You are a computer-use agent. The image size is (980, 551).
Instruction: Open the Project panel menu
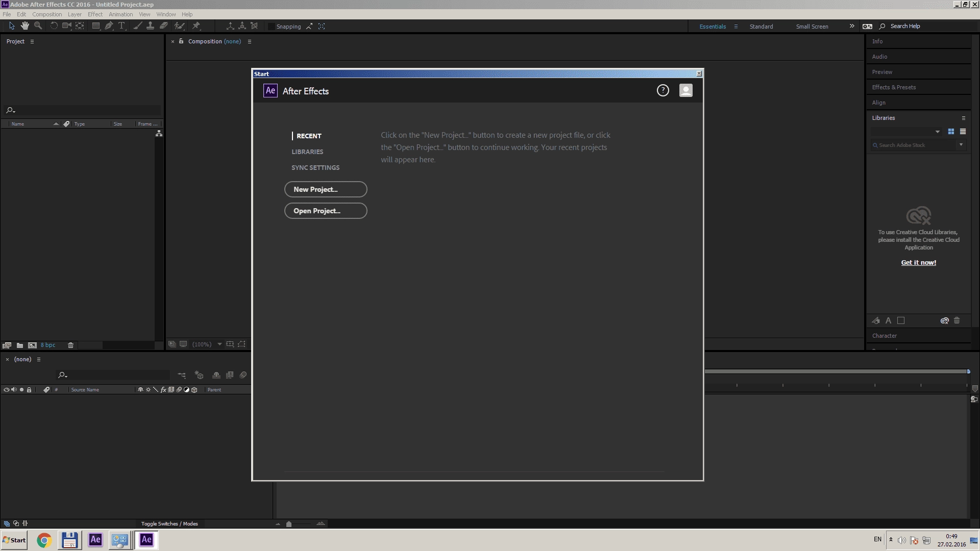point(32,41)
